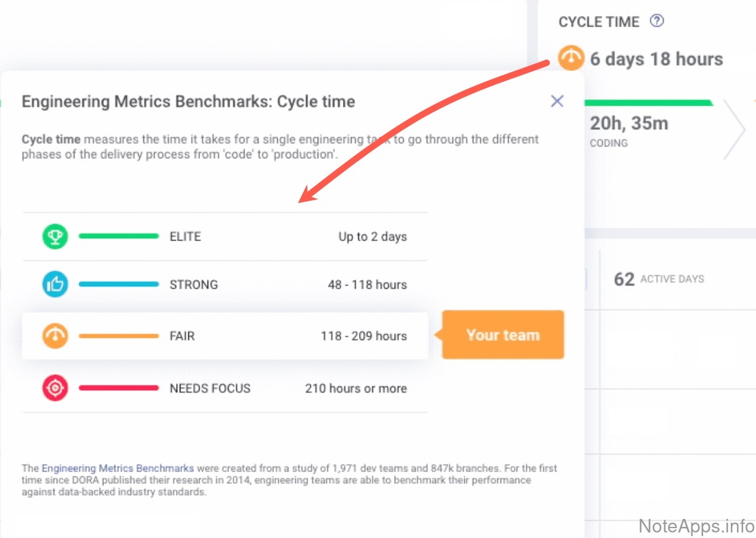Click the green ELITE trophy icon
Image resolution: width=756 pixels, height=538 pixels.
pos(55,236)
